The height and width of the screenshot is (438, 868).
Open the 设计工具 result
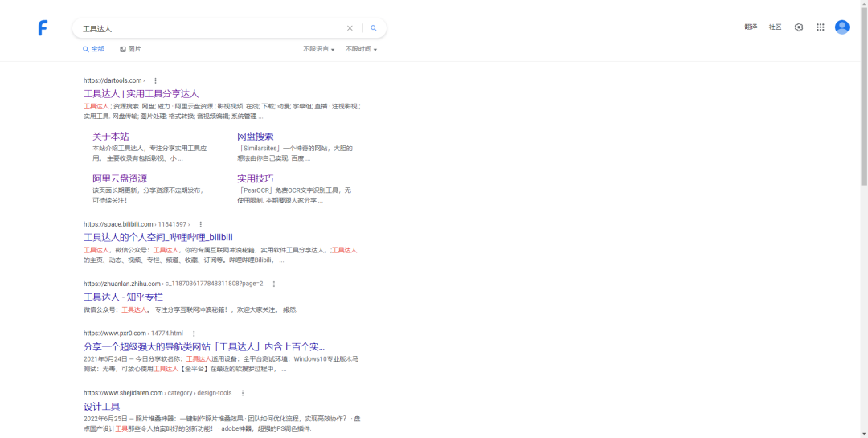coord(102,407)
